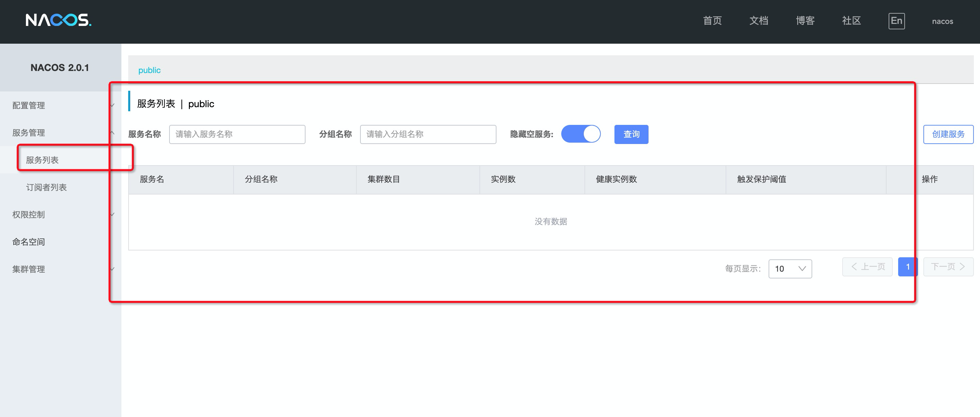This screenshot has width=980, height=417.
Task: Toggle the hide empty services switch
Action: click(x=581, y=134)
